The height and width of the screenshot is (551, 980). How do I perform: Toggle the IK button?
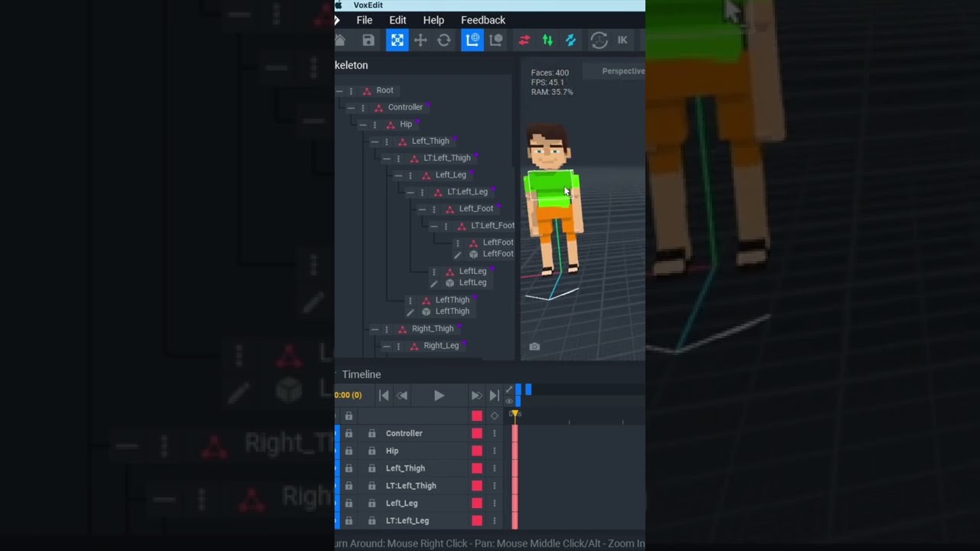pyautogui.click(x=622, y=41)
